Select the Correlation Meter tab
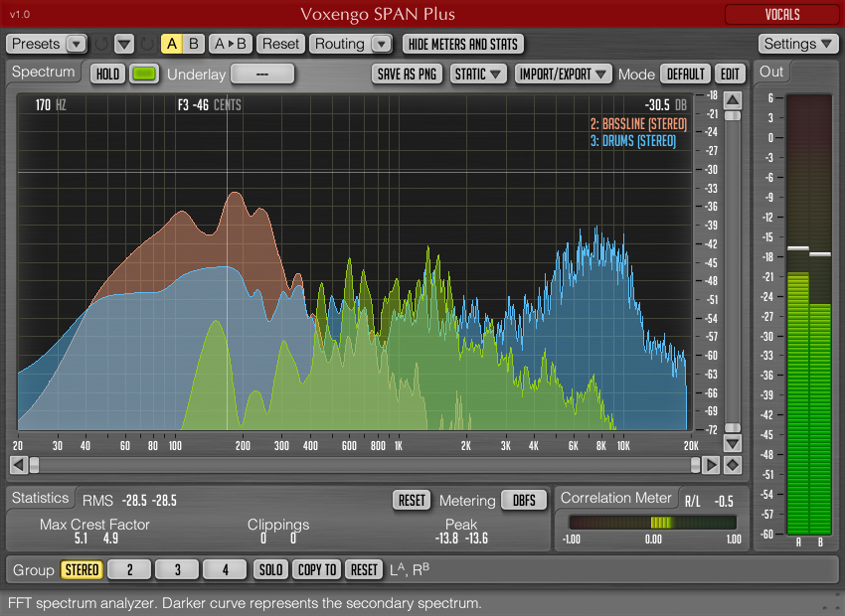845x616 pixels. [616, 498]
